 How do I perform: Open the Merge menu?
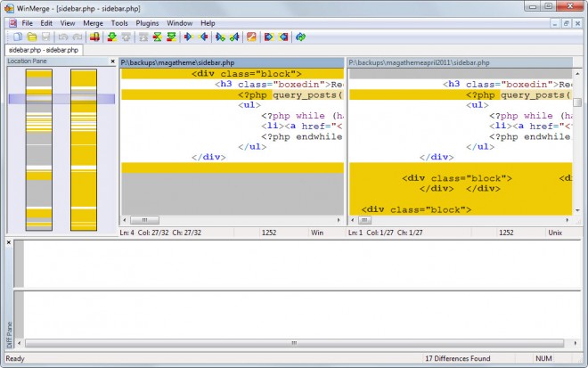(x=93, y=22)
